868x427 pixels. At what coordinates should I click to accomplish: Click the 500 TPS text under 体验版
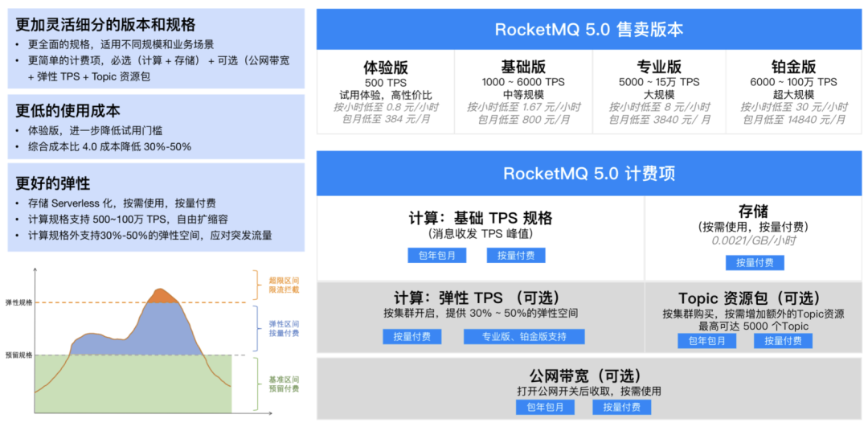[x=386, y=83]
